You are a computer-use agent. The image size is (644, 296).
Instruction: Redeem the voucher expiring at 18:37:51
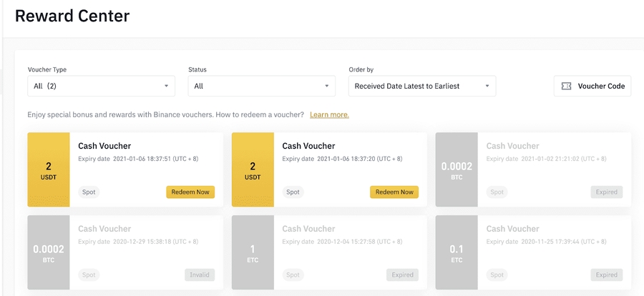pyautogui.click(x=190, y=192)
